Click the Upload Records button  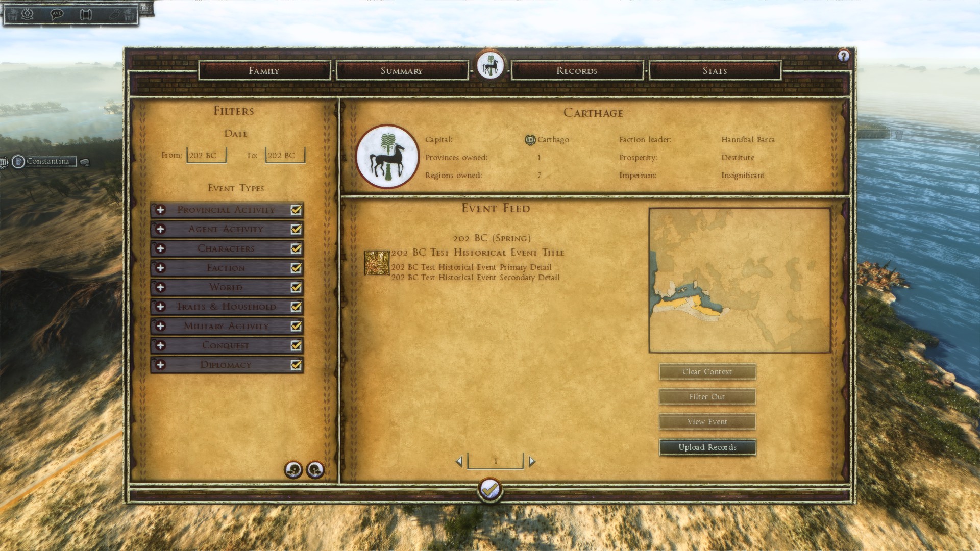pos(707,447)
